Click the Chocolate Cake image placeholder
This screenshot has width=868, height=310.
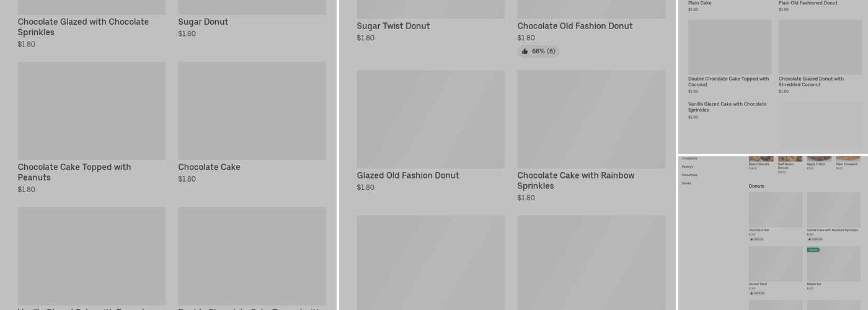pos(252,111)
